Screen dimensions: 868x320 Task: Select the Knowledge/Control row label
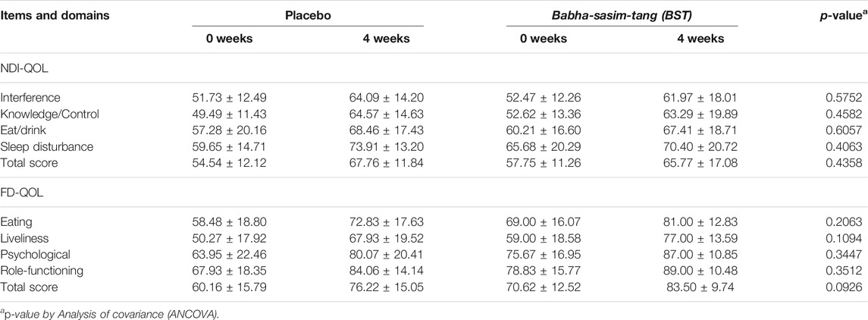[50, 114]
